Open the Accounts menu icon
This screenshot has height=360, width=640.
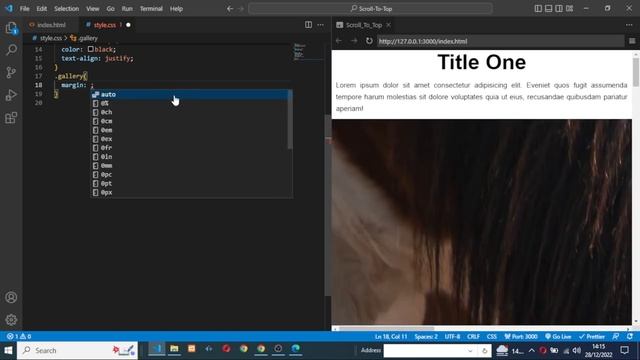click(x=11, y=297)
